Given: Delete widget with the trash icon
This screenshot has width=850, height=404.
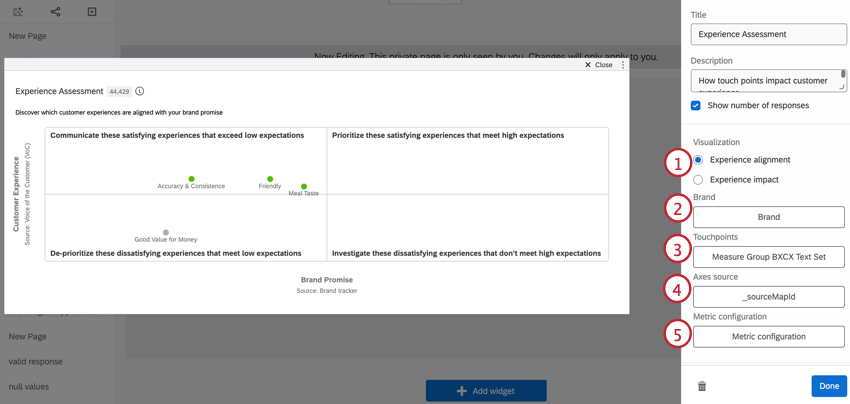Looking at the screenshot, I should point(701,386).
